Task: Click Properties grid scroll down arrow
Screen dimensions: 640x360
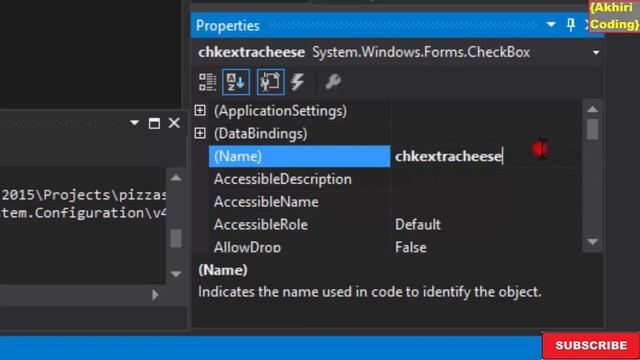Action: [x=592, y=242]
